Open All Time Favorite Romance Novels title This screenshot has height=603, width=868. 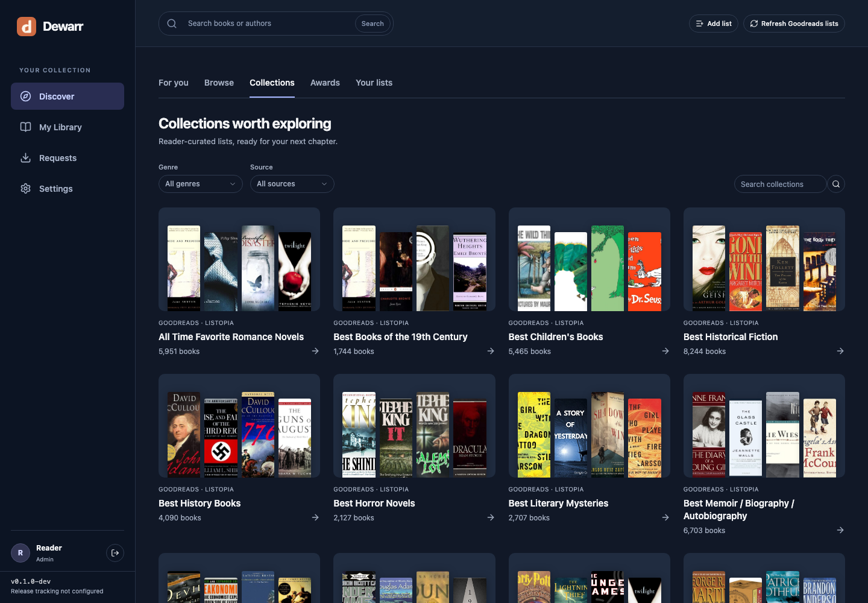coord(231,337)
